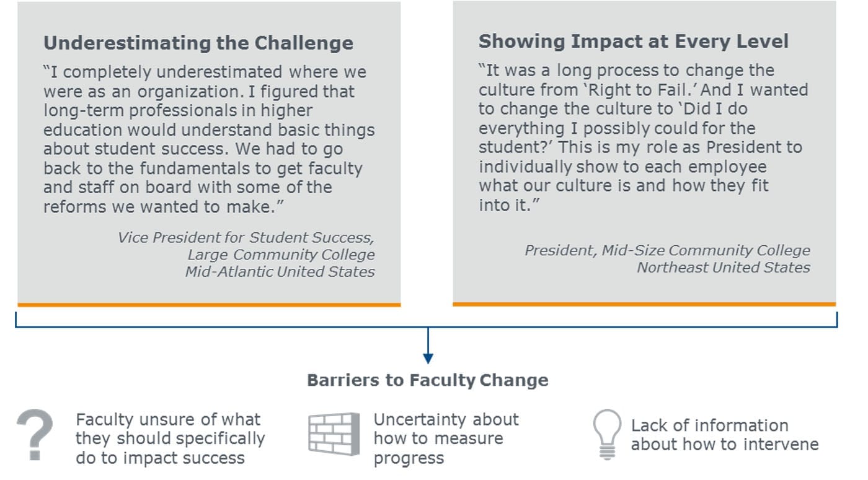868x480 pixels.
Task: Click the 'Underestimating the Challenge' title
Action: (198, 43)
